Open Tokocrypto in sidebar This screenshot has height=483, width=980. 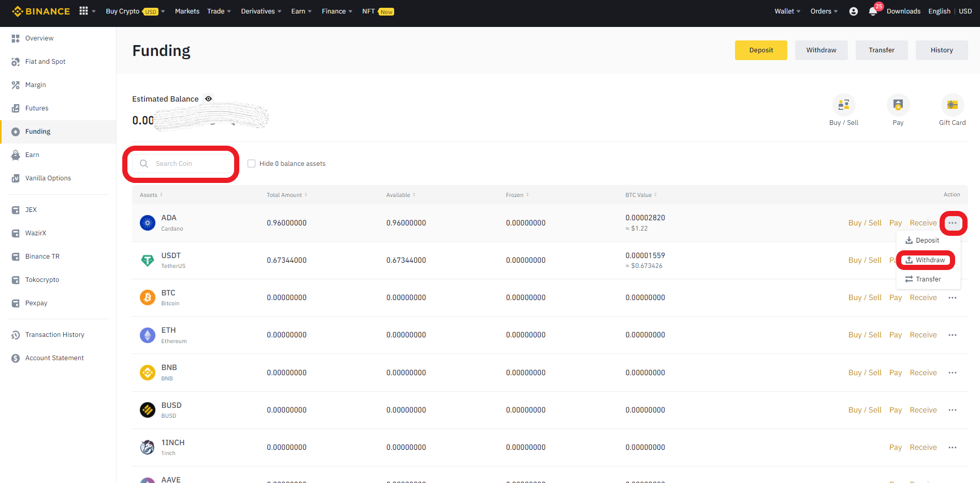(x=42, y=280)
